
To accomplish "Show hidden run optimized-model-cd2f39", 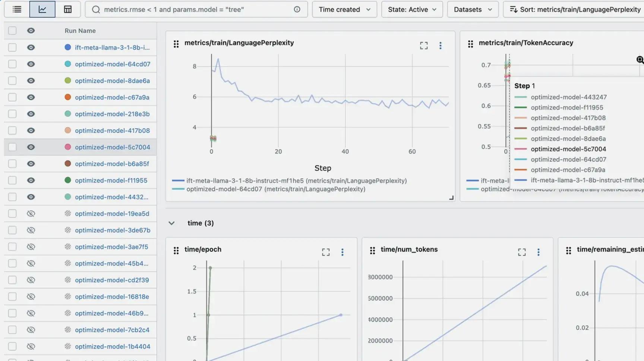I will click(x=31, y=280).
